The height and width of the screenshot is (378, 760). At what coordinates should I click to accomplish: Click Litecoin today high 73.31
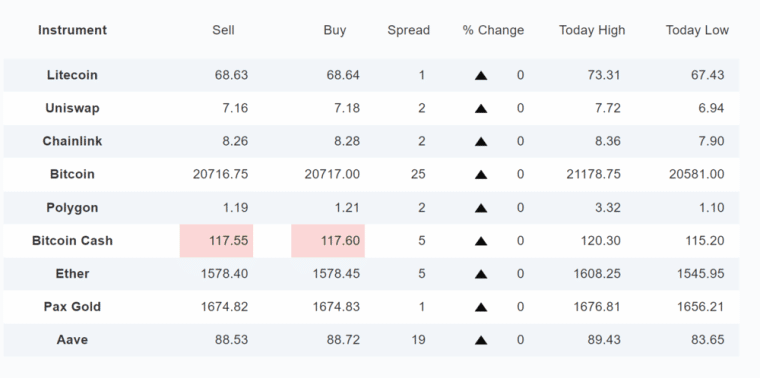click(x=604, y=75)
